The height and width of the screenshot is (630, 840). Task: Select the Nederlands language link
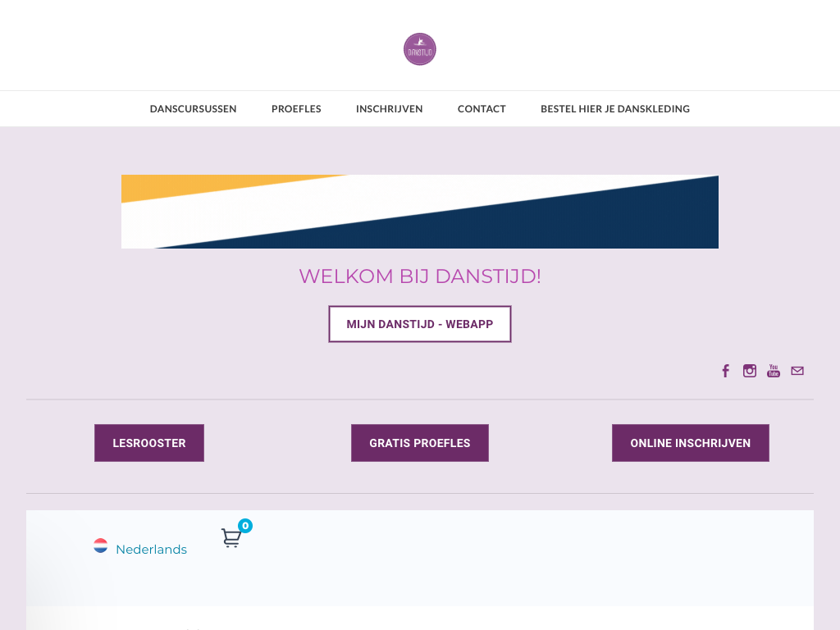pyautogui.click(x=151, y=549)
